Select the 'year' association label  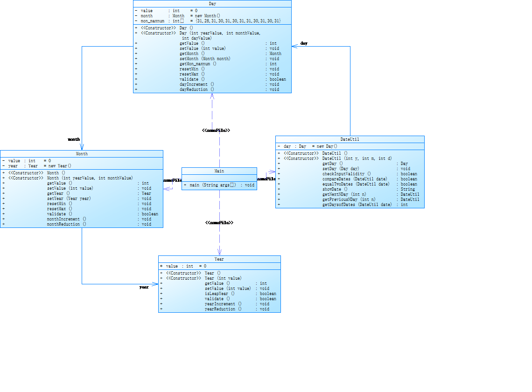[144, 287]
